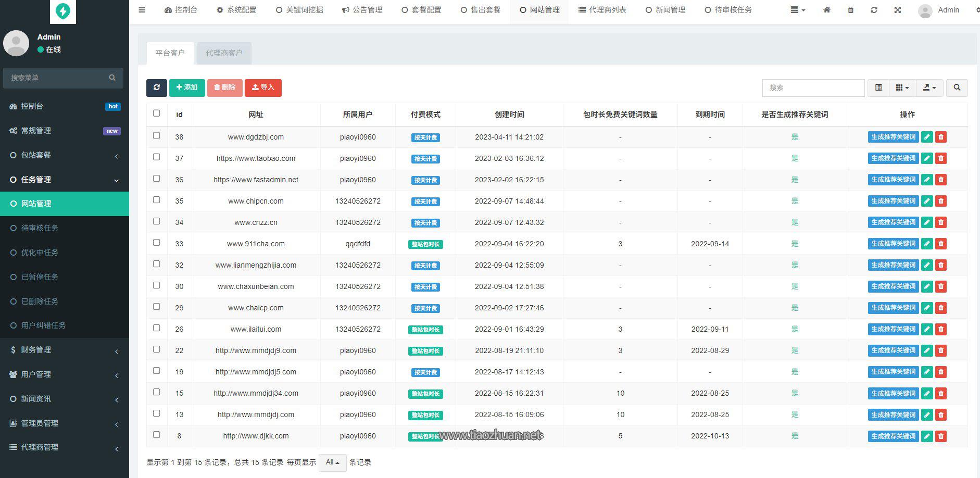980x478 pixels.
Task: Open the columns grid dropdown
Action: point(902,87)
